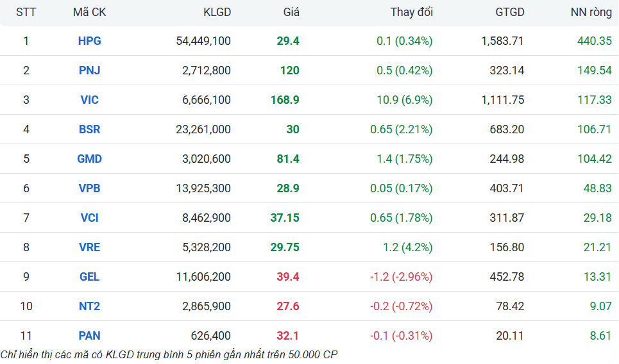Screen dimensions: 619x364
Task: Click HPG price 29.4
Action: click(288, 41)
